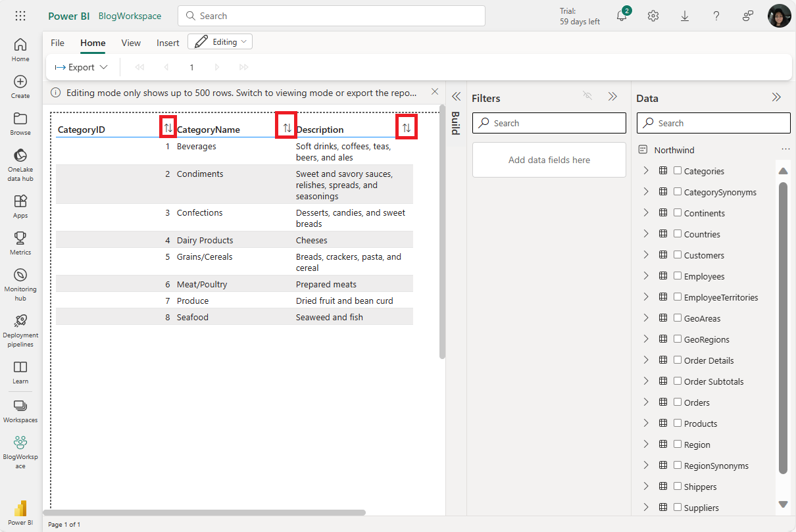Collapse the Data pane double chevron
796x532 pixels.
(776, 97)
